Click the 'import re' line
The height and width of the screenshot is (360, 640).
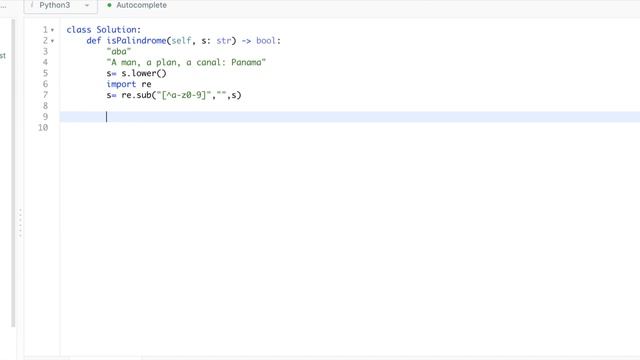coord(129,84)
